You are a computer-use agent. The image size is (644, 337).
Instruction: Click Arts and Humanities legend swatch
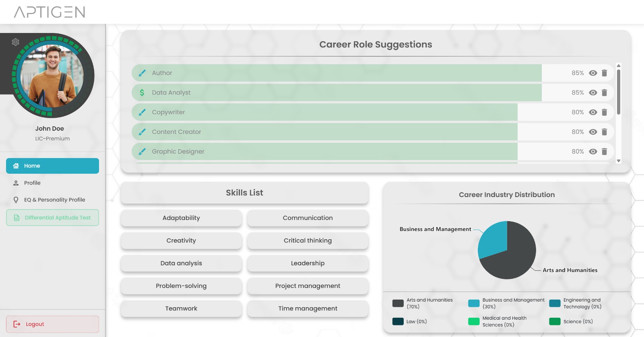click(x=398, y=303)
